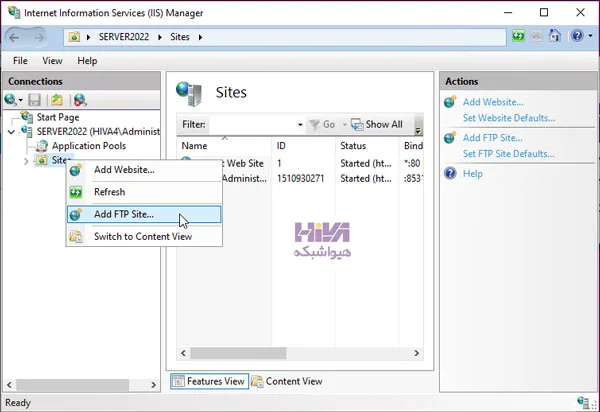
Task: Choose Refresh from context menu
Action: click(x=144, y=192)
